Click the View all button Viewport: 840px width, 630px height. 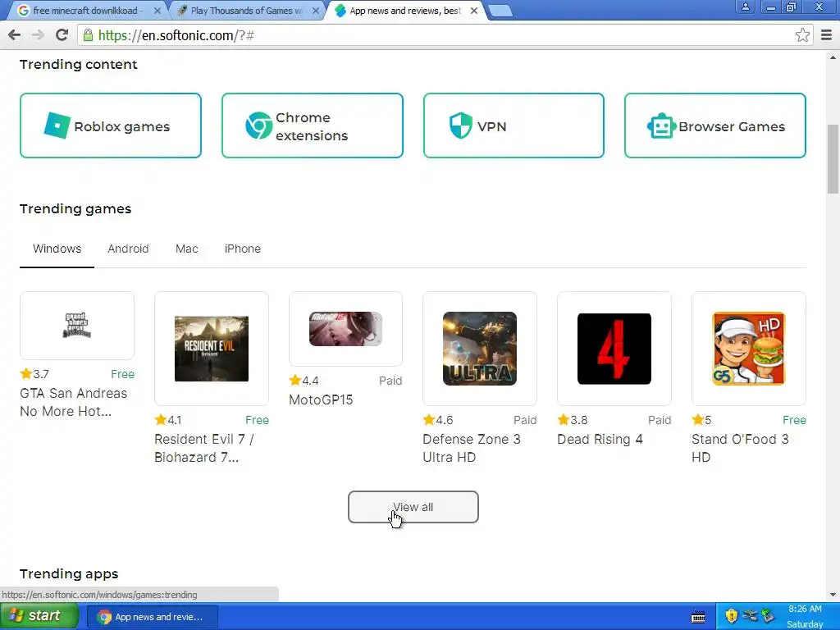(x=413, y=507)
